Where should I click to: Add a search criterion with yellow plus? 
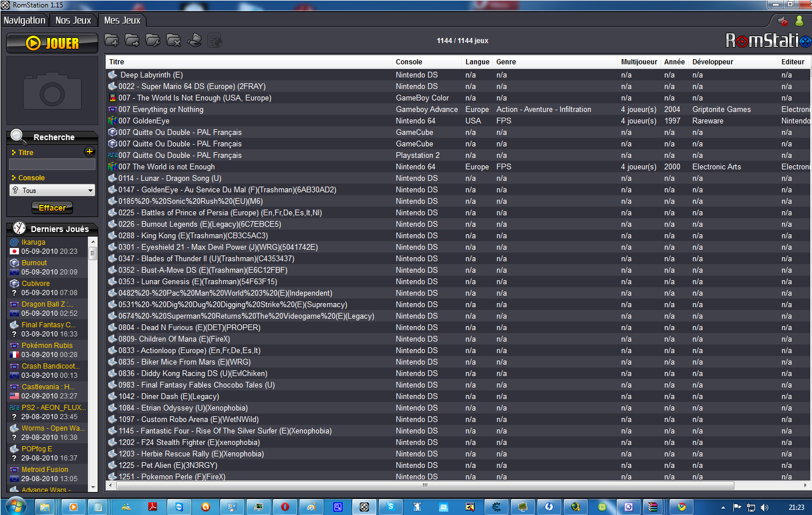(x=89, y=152)
